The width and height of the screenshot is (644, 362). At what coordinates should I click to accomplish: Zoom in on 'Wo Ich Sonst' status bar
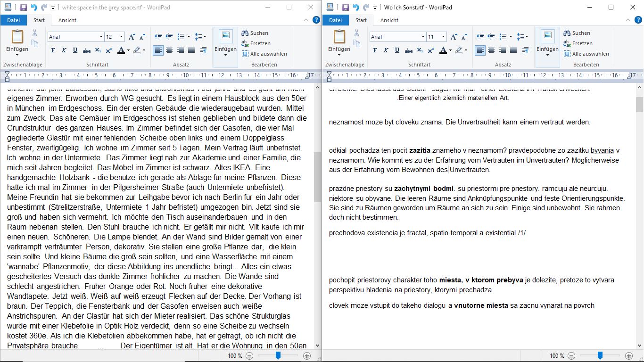[x=628, y=356]
